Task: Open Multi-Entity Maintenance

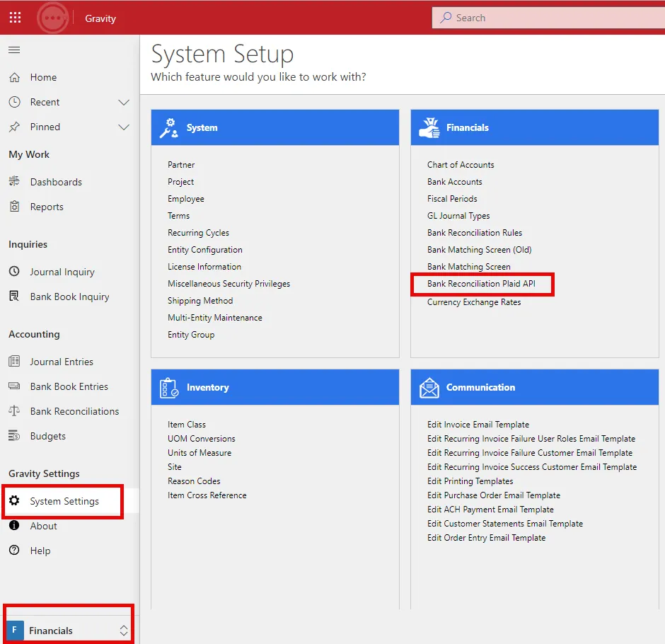Action: pyautogui.click(x=214, y=318)
